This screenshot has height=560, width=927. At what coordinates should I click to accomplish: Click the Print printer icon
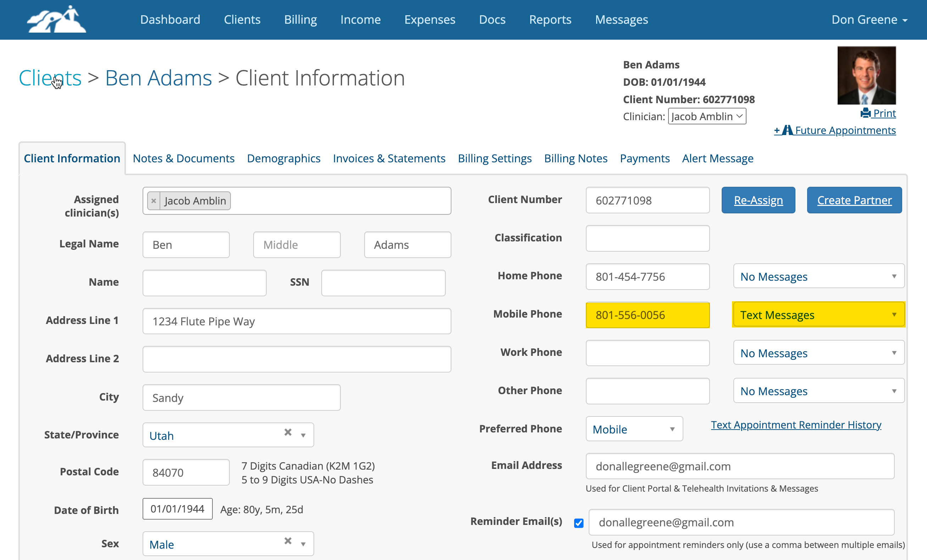[x=866, y=113]
